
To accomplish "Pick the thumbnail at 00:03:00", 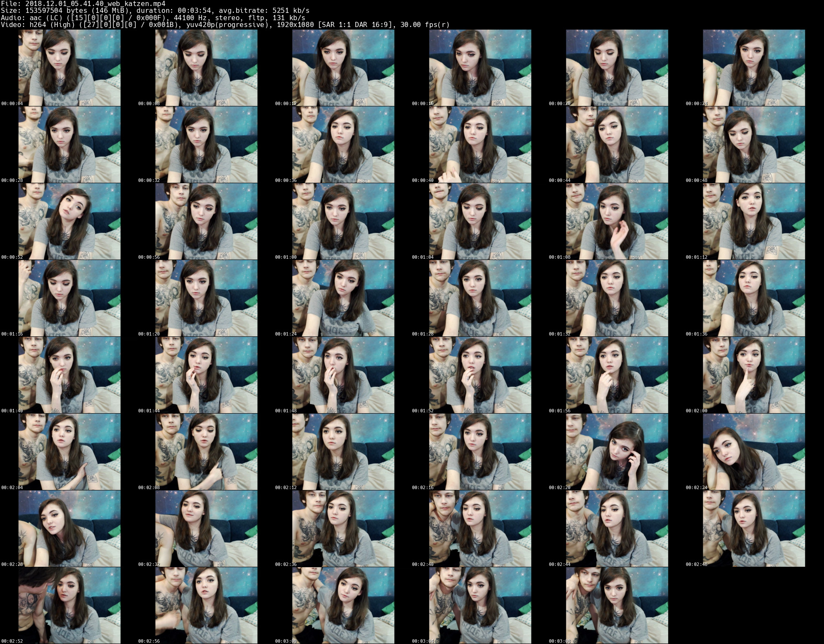I will [x=343, y=605].
